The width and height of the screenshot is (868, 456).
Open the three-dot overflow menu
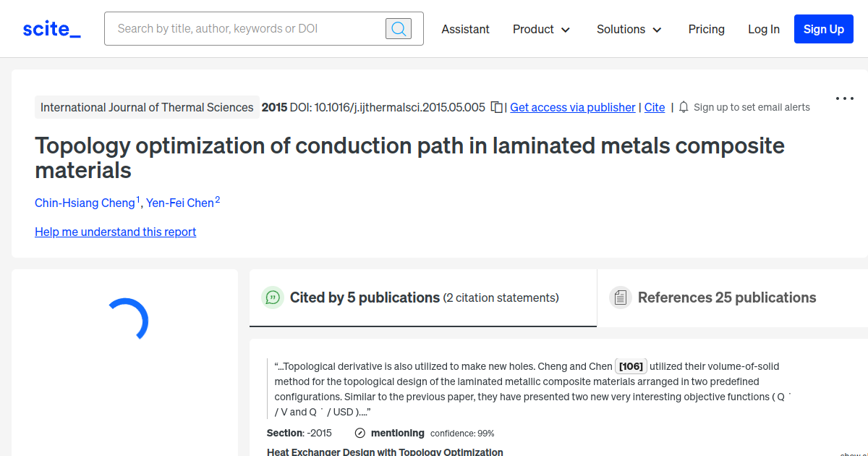click(x=844, y=98)
